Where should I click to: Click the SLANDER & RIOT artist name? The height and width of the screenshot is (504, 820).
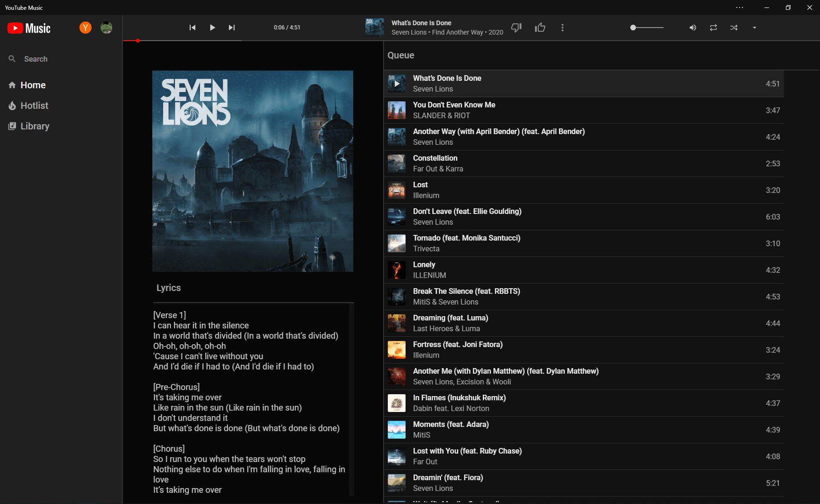coord(442,115)
